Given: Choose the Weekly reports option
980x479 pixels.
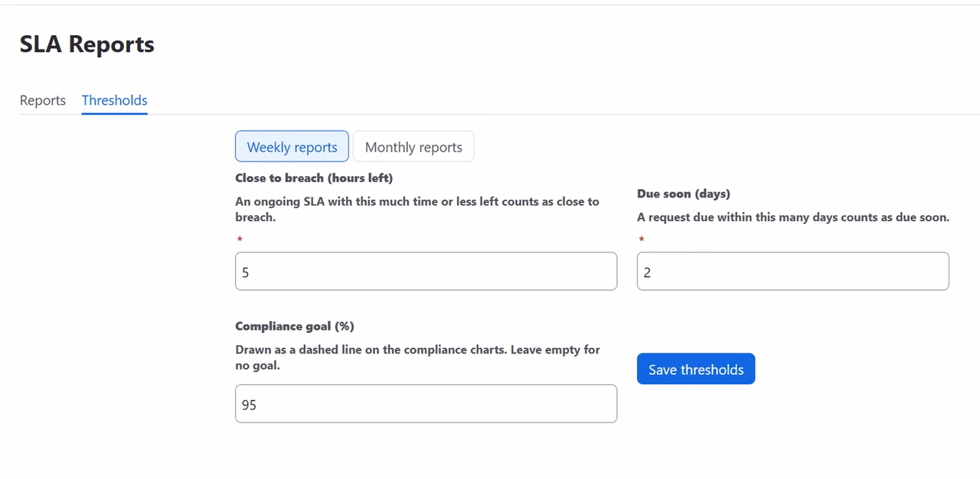Looking at the screenshot, I should click(x=292, y=147).
